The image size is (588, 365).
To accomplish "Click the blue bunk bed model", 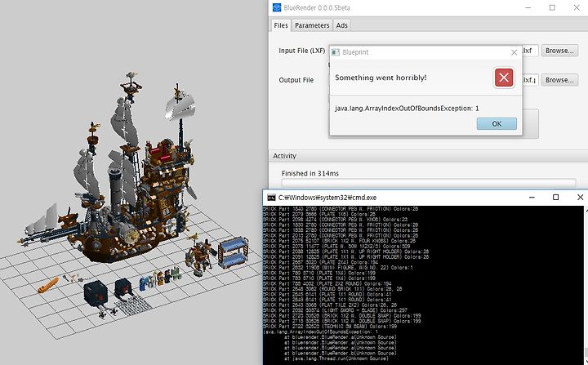I will pyautogui.click(x=233, y=252).
